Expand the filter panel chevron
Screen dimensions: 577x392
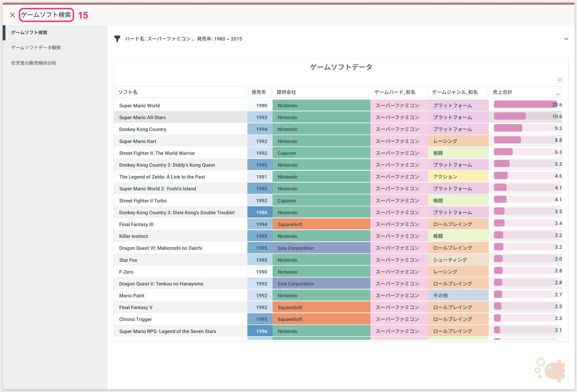click(566, 39)
